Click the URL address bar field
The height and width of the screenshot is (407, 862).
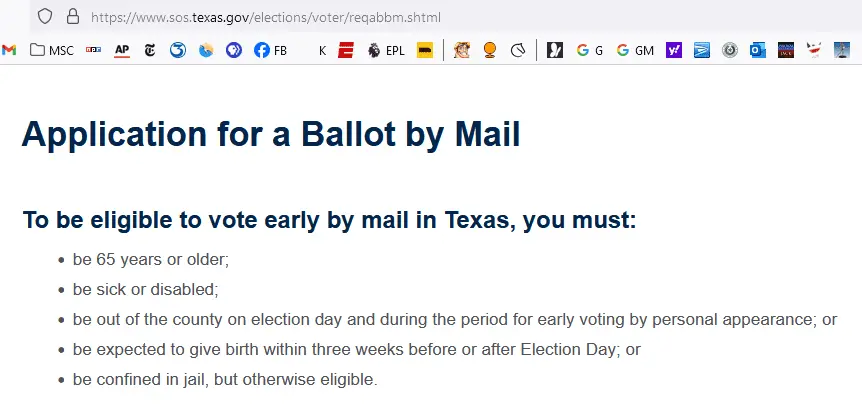400,17
